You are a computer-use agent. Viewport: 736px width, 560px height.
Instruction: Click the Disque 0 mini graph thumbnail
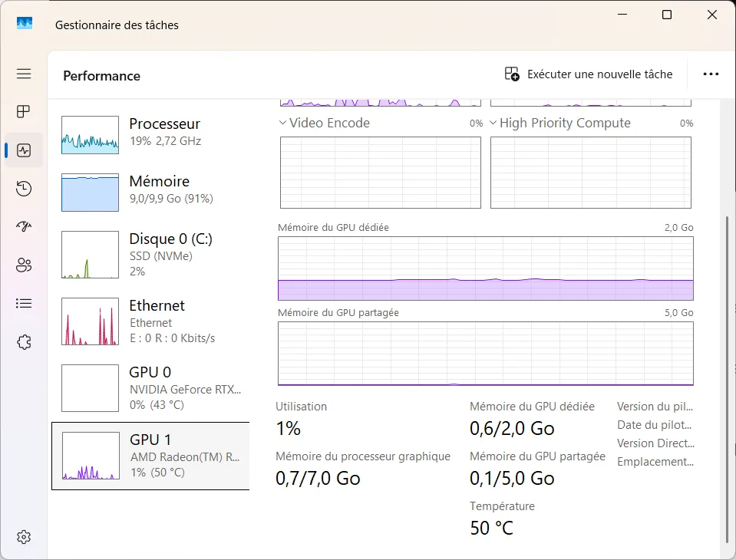click(x=90, y=255)
